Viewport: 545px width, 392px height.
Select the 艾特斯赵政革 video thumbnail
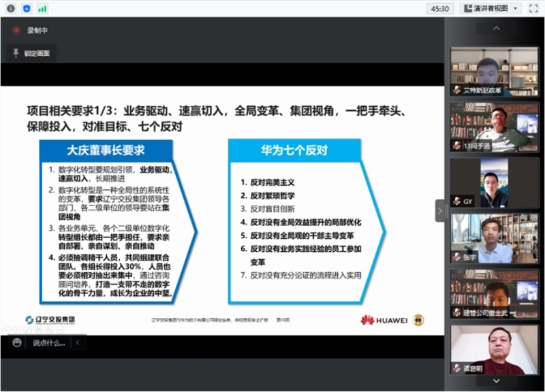pyautogui.click(x=494, y=71)
